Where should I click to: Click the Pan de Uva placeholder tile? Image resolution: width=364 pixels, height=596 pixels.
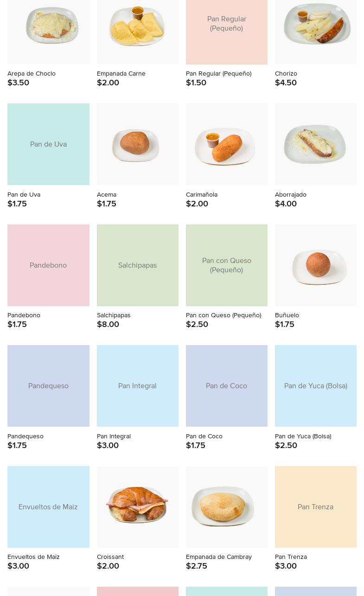tap(48, 144)
